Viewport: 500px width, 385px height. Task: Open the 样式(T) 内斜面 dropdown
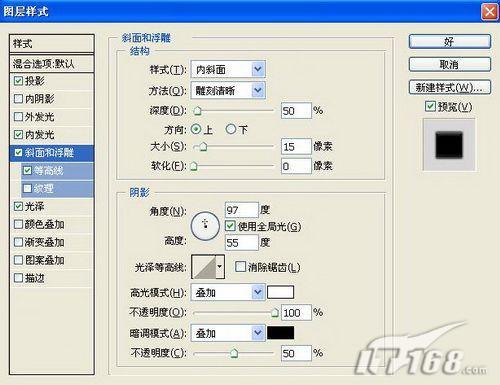tap(228, 69)
